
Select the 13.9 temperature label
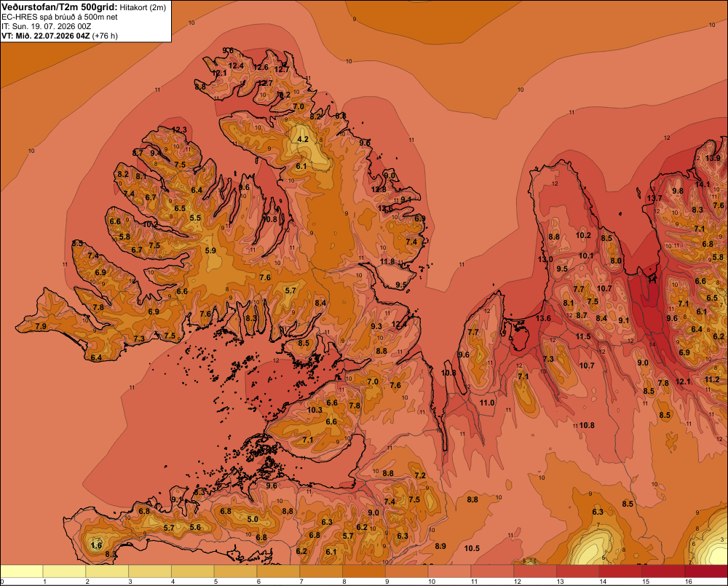(x=713, y=158)
